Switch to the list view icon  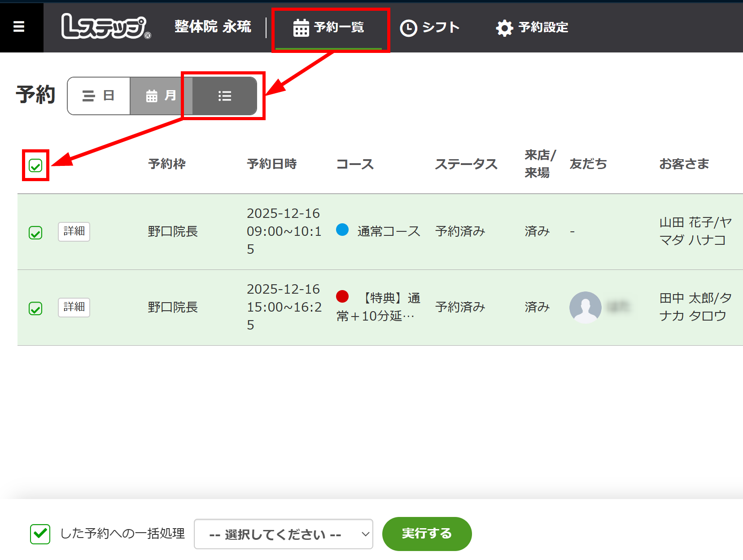[x=224, y=96]
